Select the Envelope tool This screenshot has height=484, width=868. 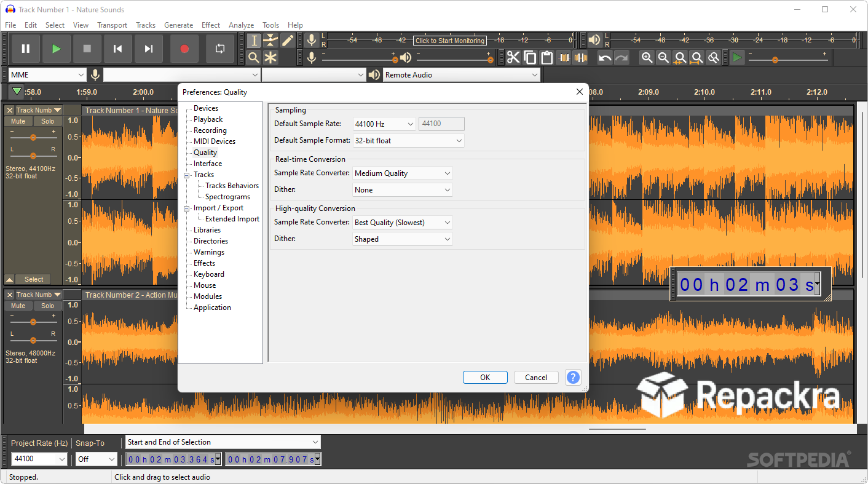[270, 41]
